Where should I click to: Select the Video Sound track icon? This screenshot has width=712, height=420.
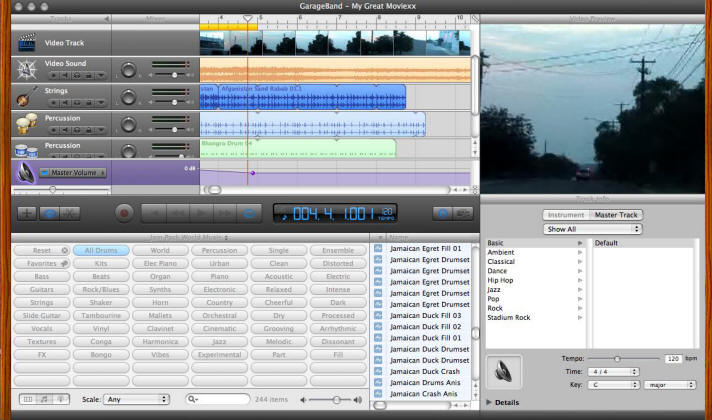pos(26,69)
